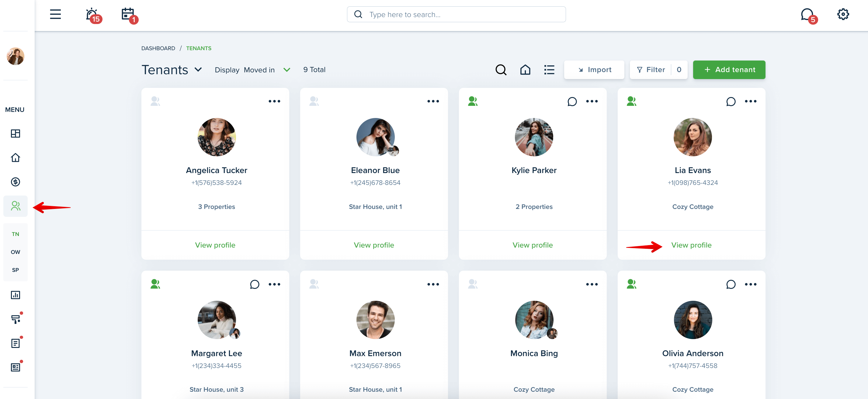
Task: Open the contacts people icon in sidebar
Action: 16,206
